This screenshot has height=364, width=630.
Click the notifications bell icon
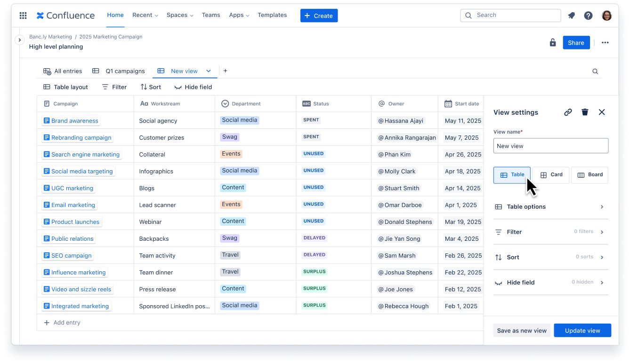click(572, 16)
